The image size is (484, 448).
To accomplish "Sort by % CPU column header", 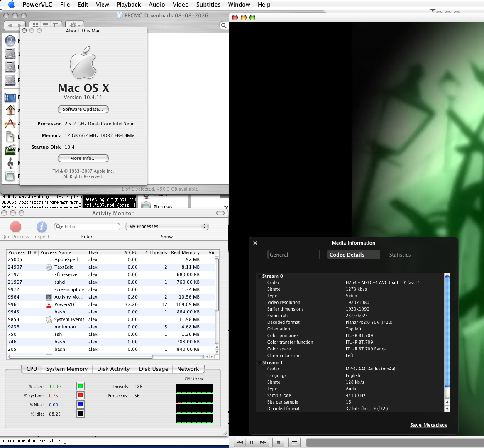I will (128, 252).
